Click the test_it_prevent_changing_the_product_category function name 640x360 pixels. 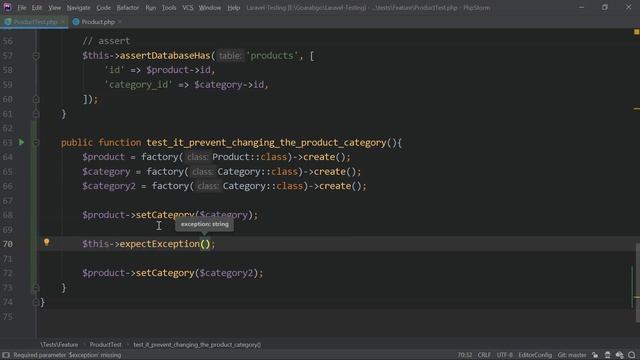(x=266, y=142)
